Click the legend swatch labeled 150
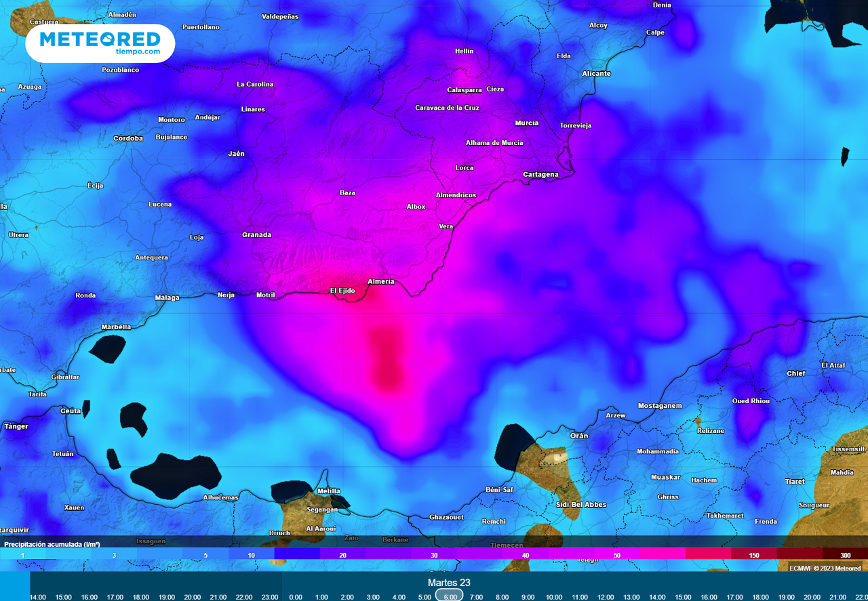The width and height of the screenshot is (868, 601). click(x=754, y=555)
